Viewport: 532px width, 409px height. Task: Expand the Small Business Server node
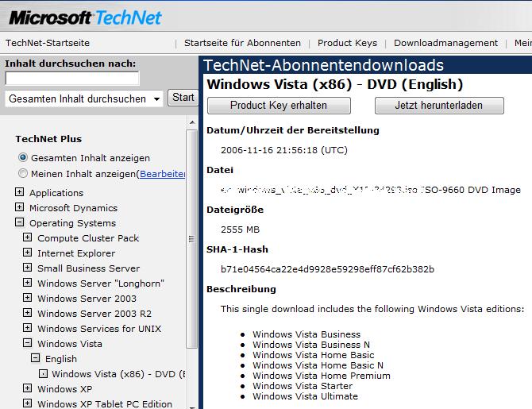click(x=28, y=268)
